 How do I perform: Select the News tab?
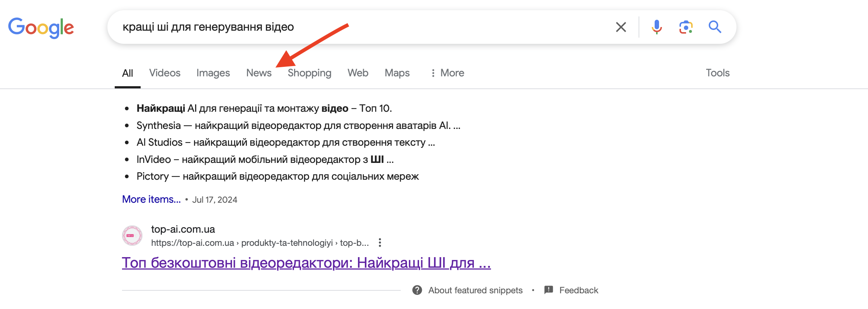(259, 73)
